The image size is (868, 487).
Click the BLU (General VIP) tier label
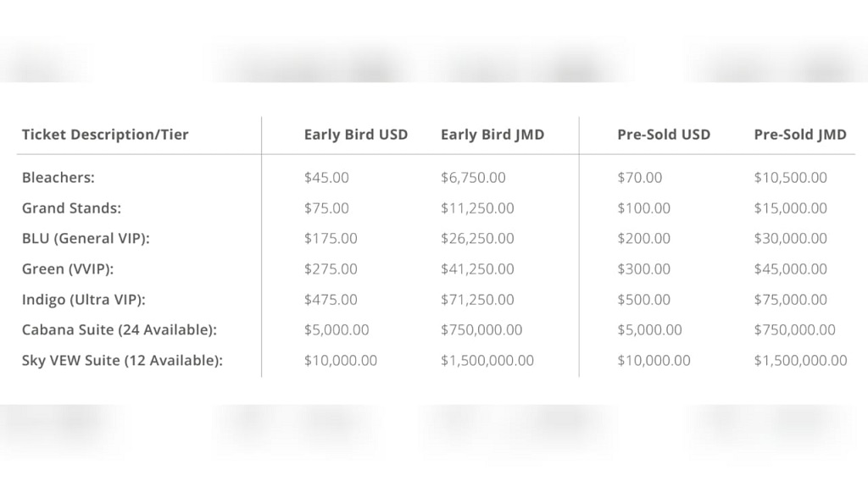pyautogui.click(x=86, y=239)
